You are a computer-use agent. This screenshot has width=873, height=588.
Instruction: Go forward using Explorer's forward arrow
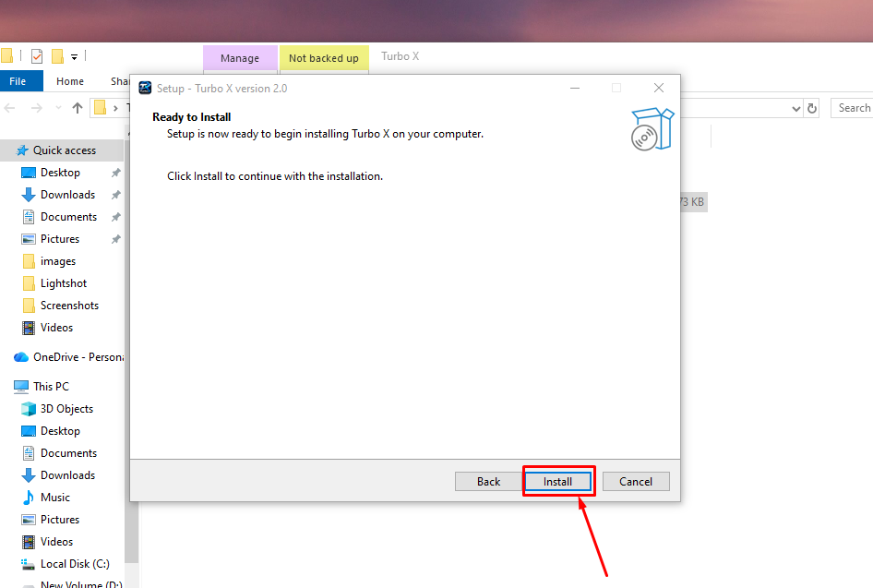click(x=37, y=108)
